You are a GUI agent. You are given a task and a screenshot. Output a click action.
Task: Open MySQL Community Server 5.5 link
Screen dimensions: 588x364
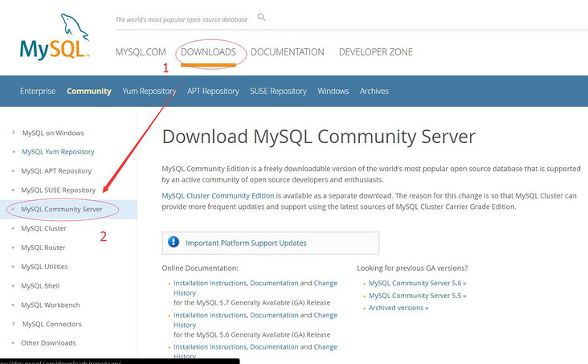[418, 296]
